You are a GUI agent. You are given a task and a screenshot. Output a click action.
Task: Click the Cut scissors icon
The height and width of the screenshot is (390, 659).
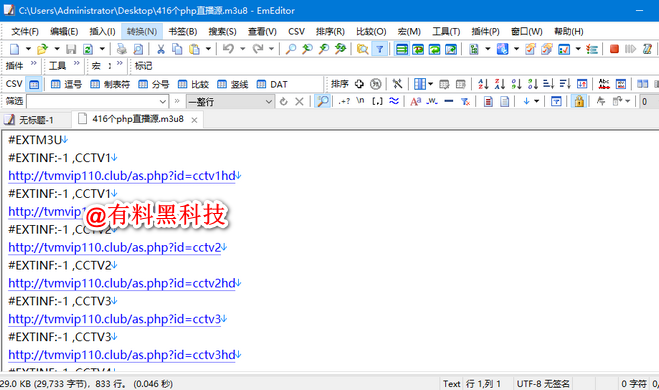click(x=161, y=49)
